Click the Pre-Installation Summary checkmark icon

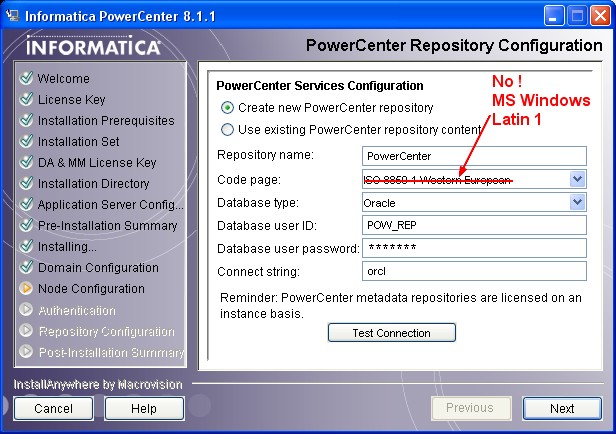pos(26,225)
